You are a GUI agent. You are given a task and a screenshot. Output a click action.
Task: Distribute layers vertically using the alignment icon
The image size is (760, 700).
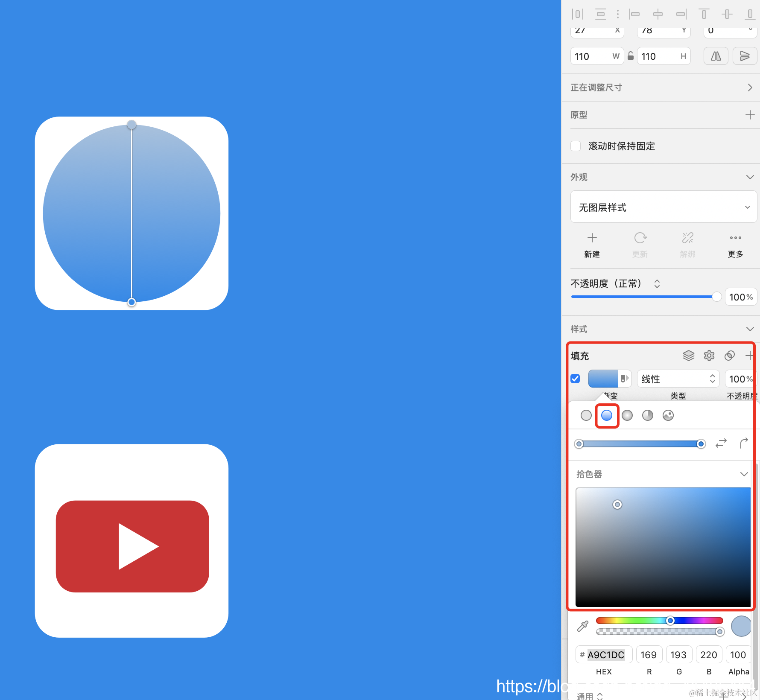(601, 14)
